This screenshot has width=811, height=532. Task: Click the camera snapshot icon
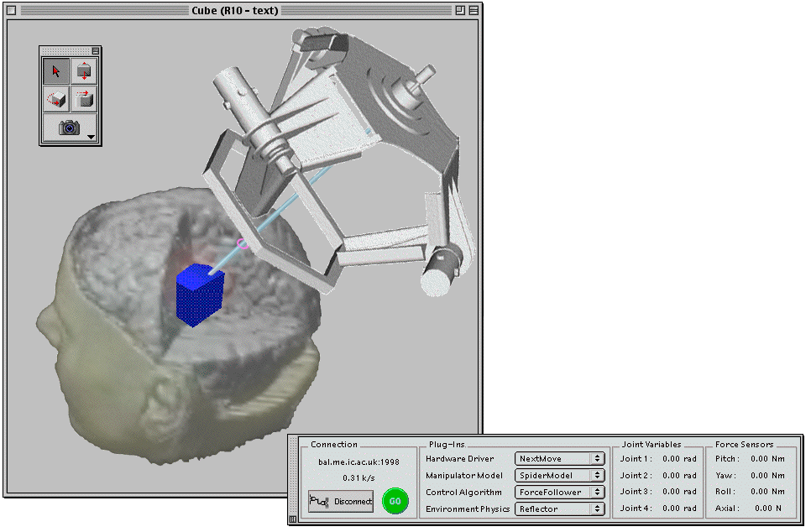(x=68, y=128)
